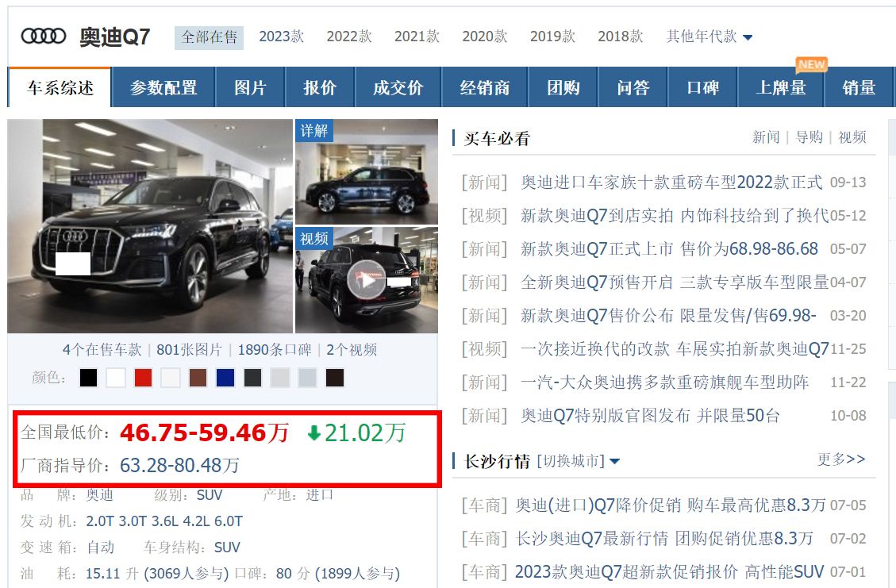Open the 口碑 tab
The image size is (896, 588).
point(703,87)
